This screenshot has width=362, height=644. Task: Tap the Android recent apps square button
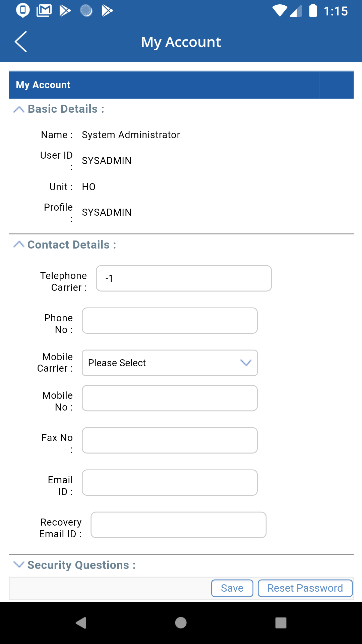pyautogui.click(x=281, y=623)
